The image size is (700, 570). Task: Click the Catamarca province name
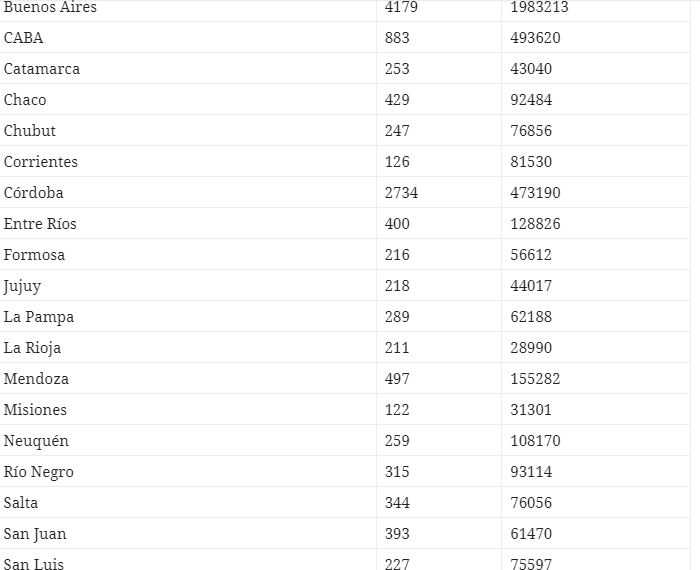click(x=42, y=69)
